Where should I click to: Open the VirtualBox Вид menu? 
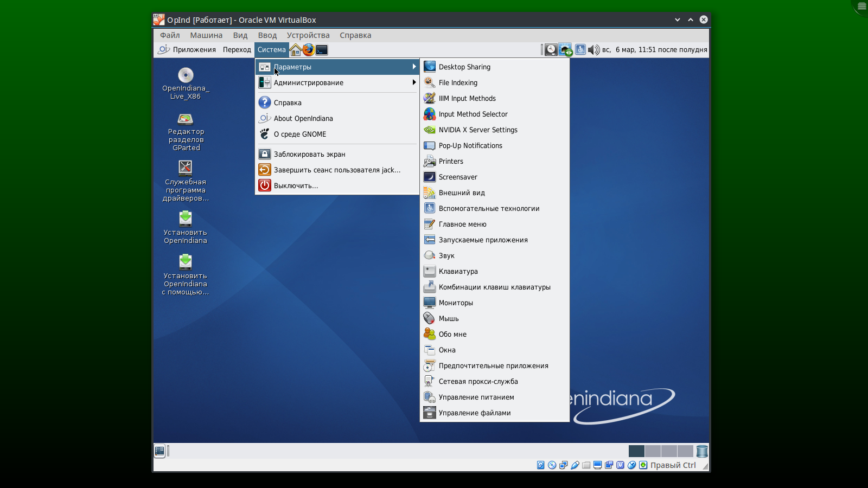point(240,35)
